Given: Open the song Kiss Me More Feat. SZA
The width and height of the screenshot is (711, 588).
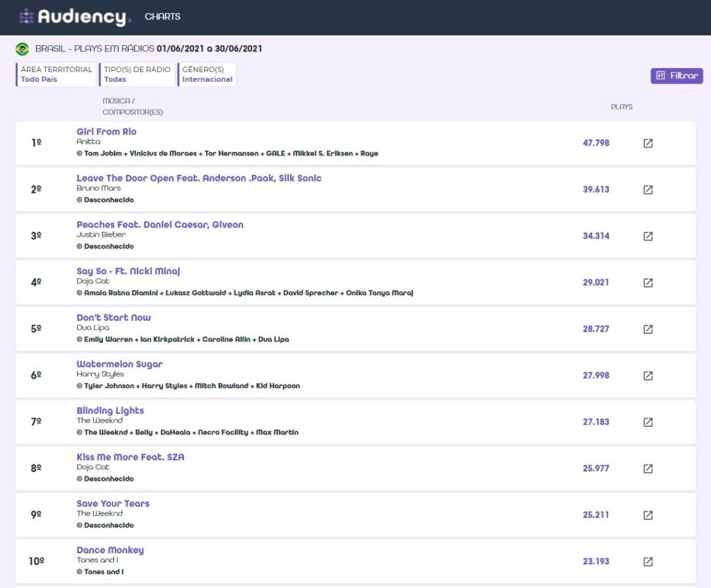Looking at the screenshot, I should tap(131, 457).
